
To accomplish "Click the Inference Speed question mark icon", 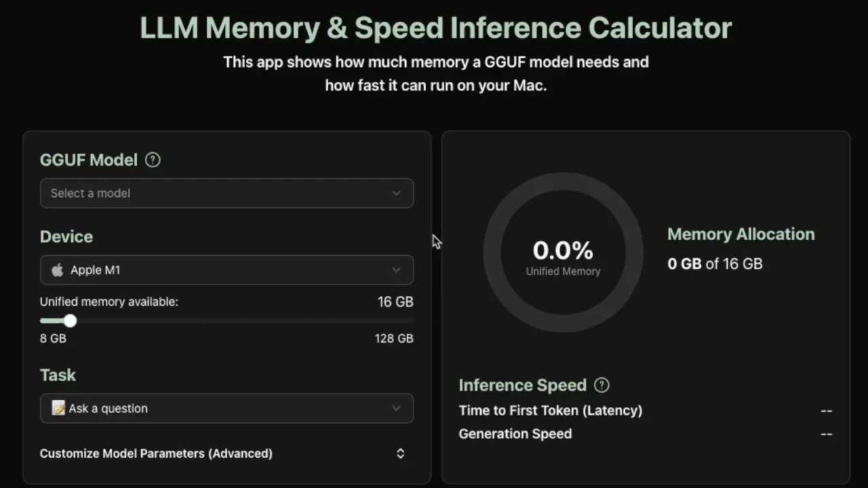I will point(601,385).
